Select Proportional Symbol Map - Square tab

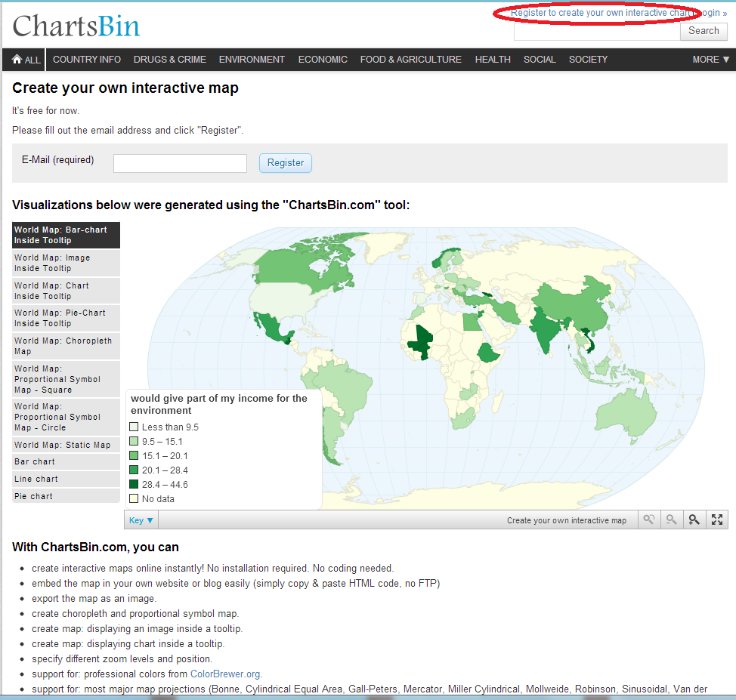coord(66,379)
